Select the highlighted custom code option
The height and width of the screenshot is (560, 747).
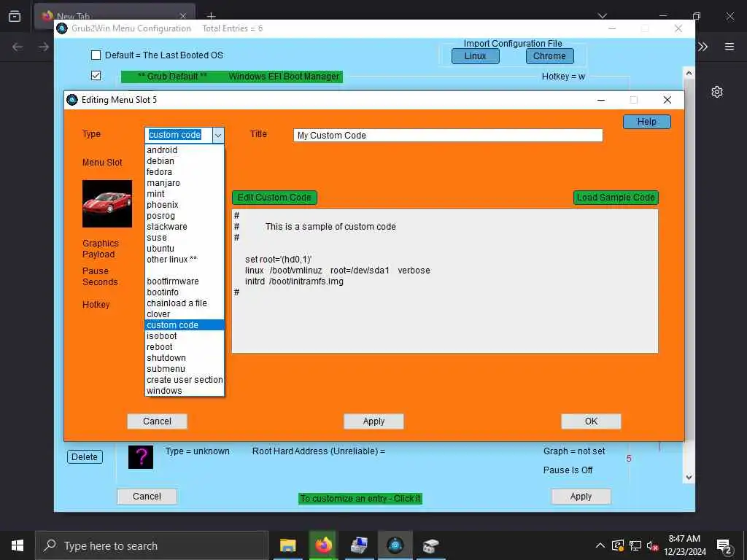pyautogui.click(x=185, y=325)
